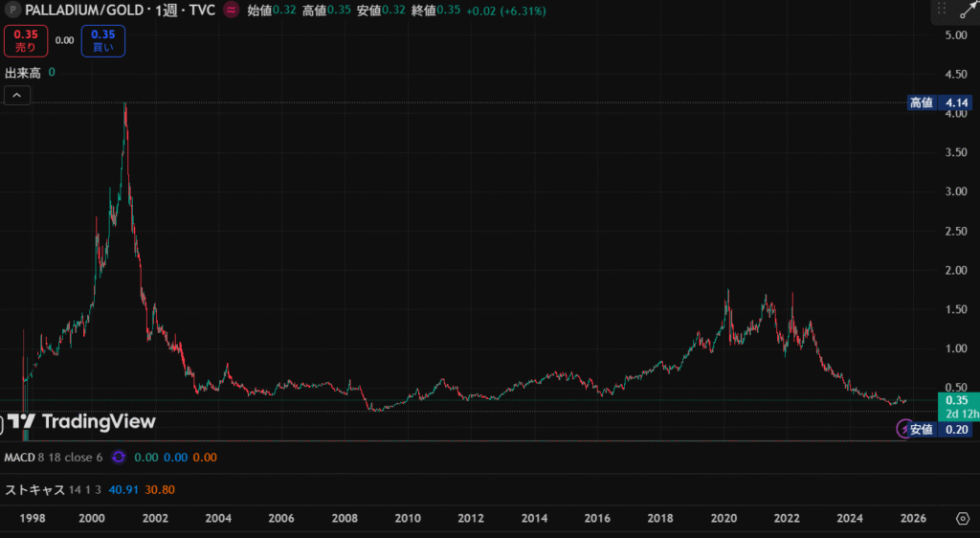Click the MACD loading refresh icon
The image size is (980, 538).
(x=119, y=458)
